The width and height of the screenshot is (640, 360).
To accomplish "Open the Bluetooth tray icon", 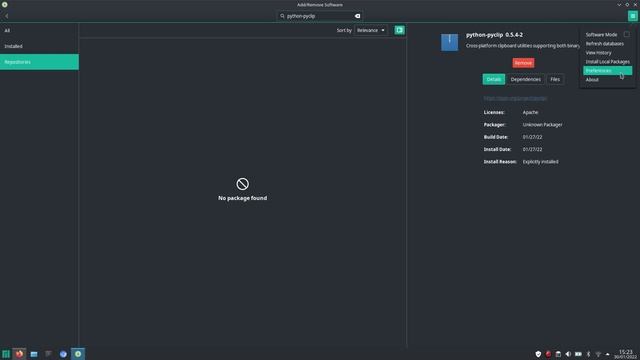I will (588, 354).
